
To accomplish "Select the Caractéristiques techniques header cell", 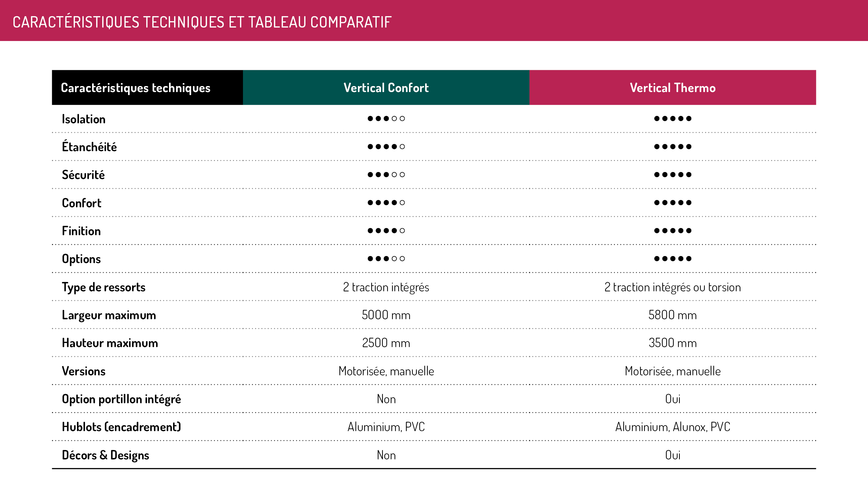I will (147, 88).
